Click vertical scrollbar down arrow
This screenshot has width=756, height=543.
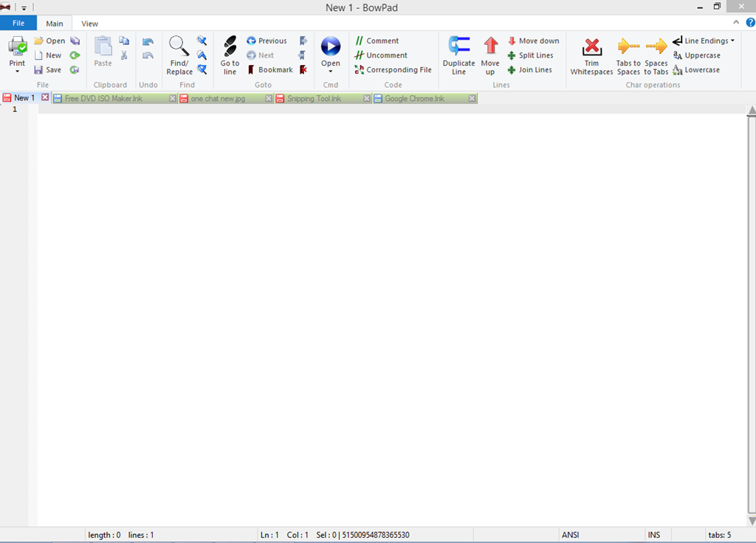tap(751, 520)
